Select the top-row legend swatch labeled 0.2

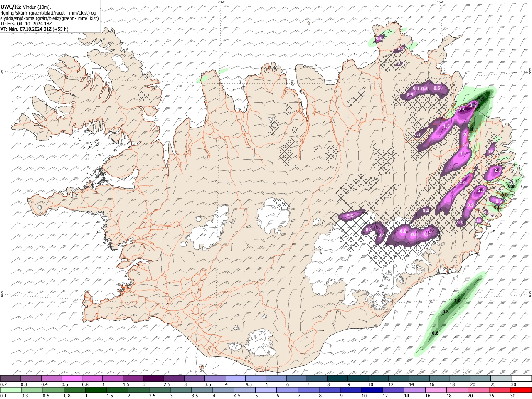pos(10,379)
